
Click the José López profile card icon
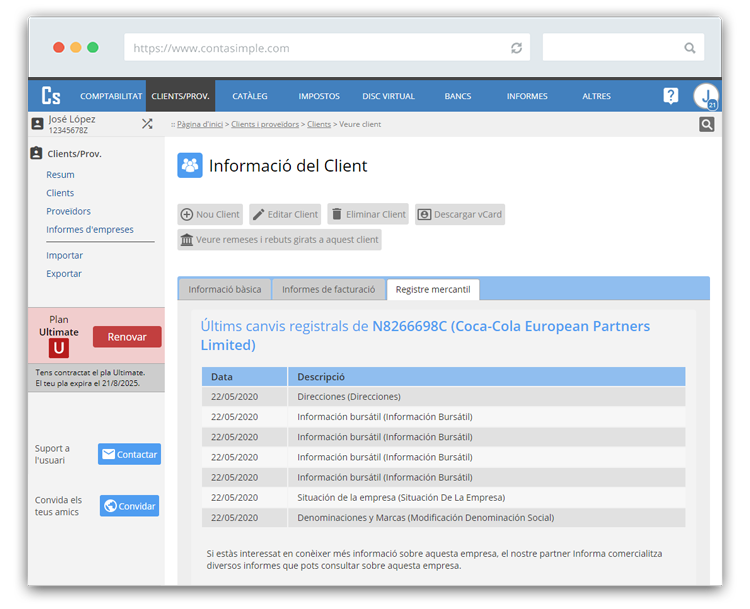37,124
